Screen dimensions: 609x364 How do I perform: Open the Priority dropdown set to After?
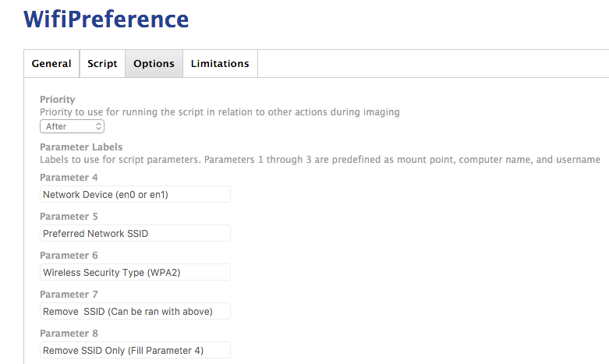tap(73, 126)
